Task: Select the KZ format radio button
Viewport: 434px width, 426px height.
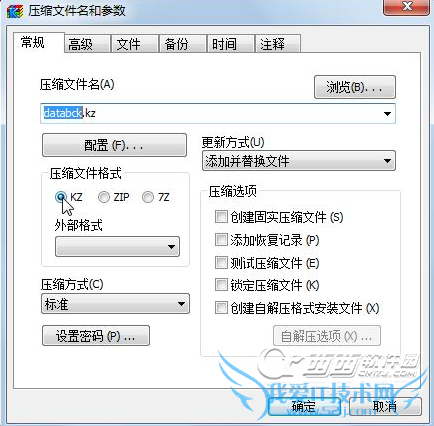Action: (61, 197)
